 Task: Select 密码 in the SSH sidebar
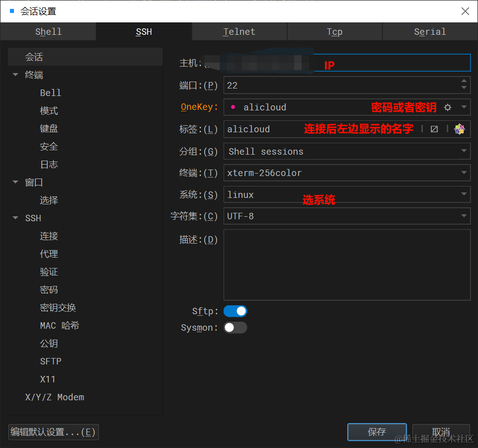click(x=49, y=289)
